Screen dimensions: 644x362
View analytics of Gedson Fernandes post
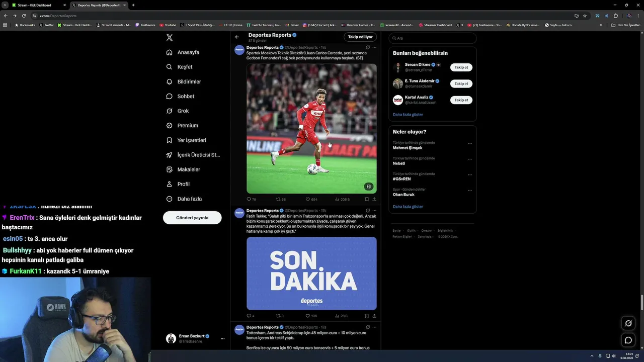(x=342, y=200)
